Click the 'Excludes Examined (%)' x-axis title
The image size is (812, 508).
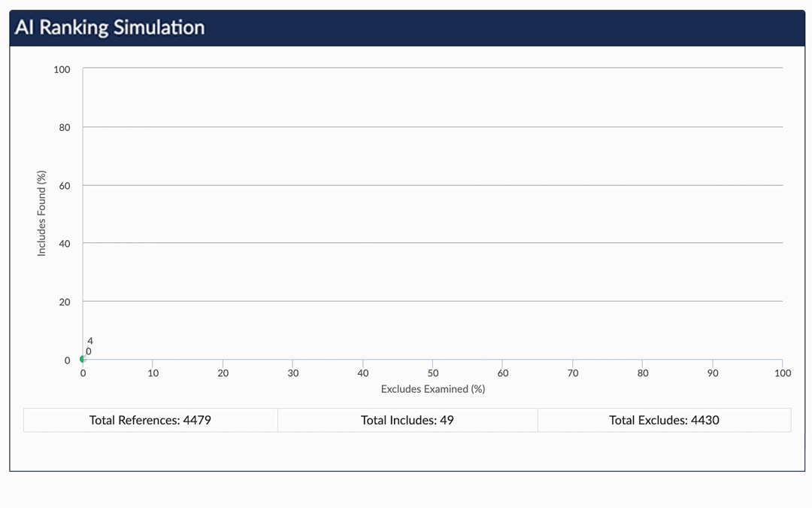433,389
